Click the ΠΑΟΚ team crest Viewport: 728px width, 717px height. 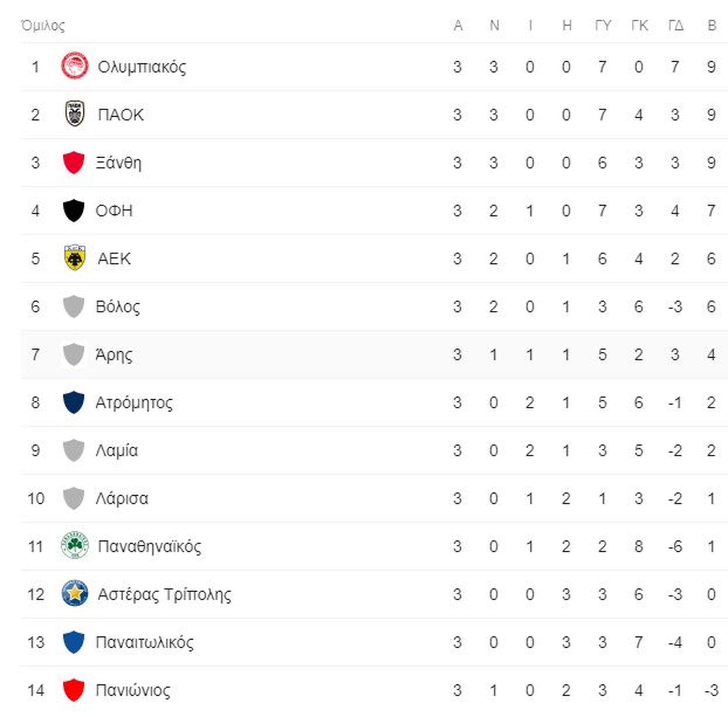[75, 114]
